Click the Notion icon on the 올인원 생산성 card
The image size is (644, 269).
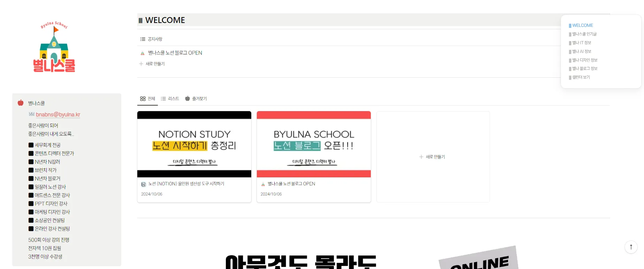coord(144,184)
